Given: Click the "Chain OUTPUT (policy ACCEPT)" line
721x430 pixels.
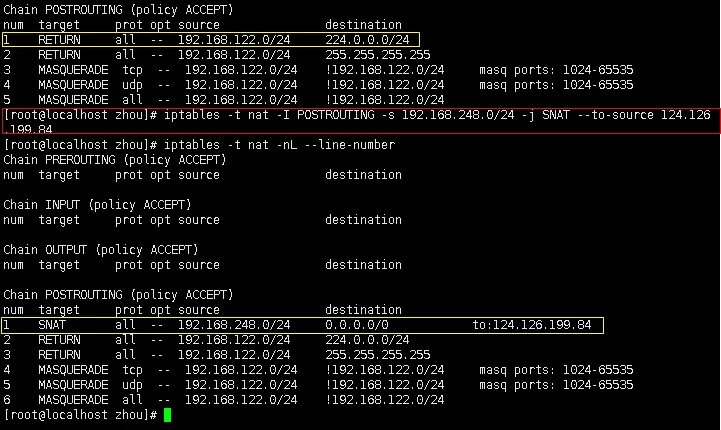Looking at the screenshot, I should click(x=101, y=250).
